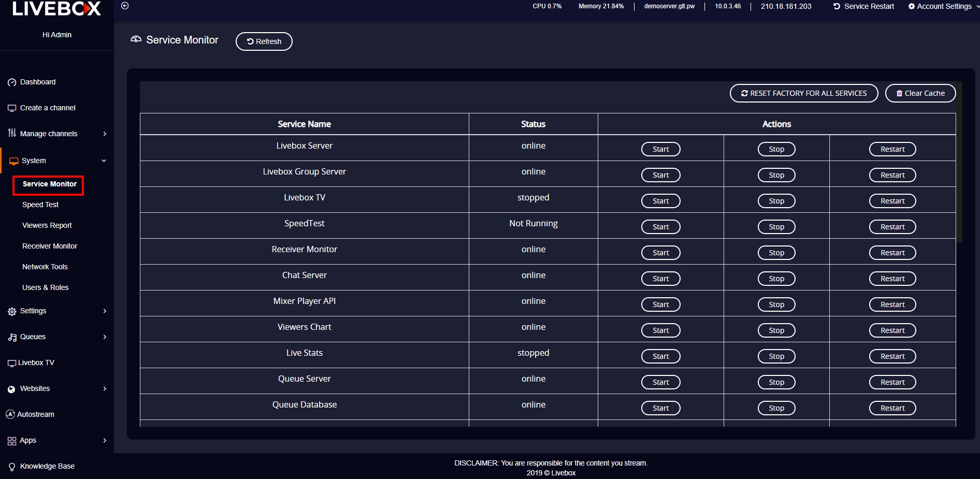Screen dimensions: 980x479
Task: Expand the Websites submenu chevron
Action: pos(105,388)
